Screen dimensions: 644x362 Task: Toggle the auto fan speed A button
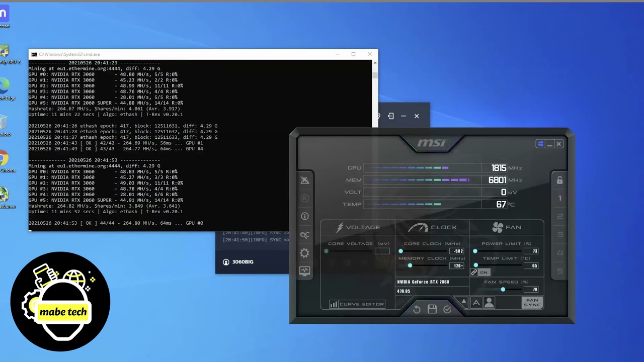point(476,303)
